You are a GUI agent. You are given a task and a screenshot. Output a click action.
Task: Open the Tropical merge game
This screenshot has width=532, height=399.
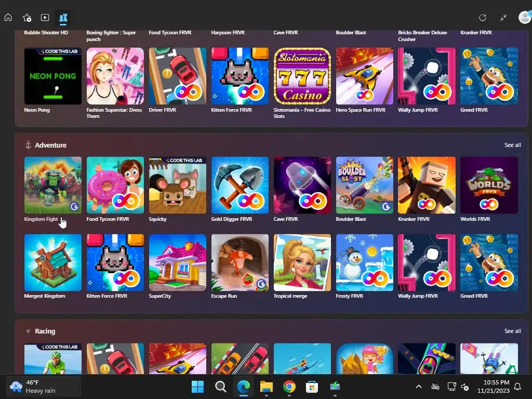(x=302, y=262)
